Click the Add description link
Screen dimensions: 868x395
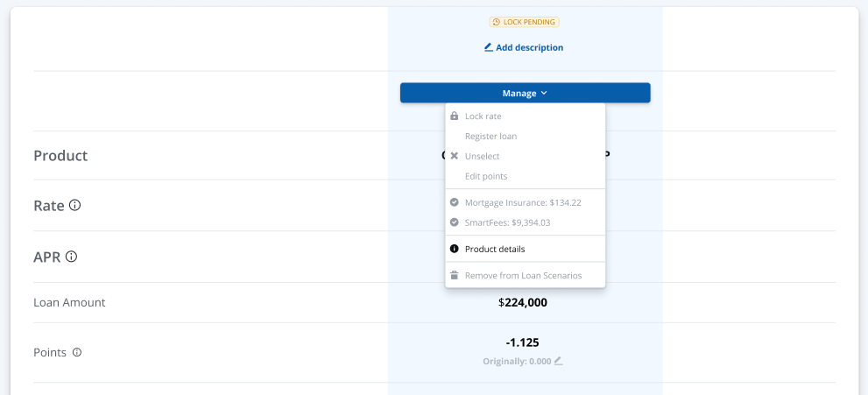click(529, 47)
